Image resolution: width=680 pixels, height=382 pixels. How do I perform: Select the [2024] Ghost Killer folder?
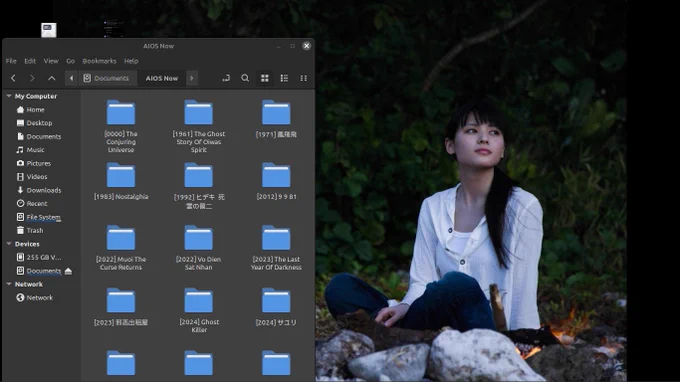199,310
